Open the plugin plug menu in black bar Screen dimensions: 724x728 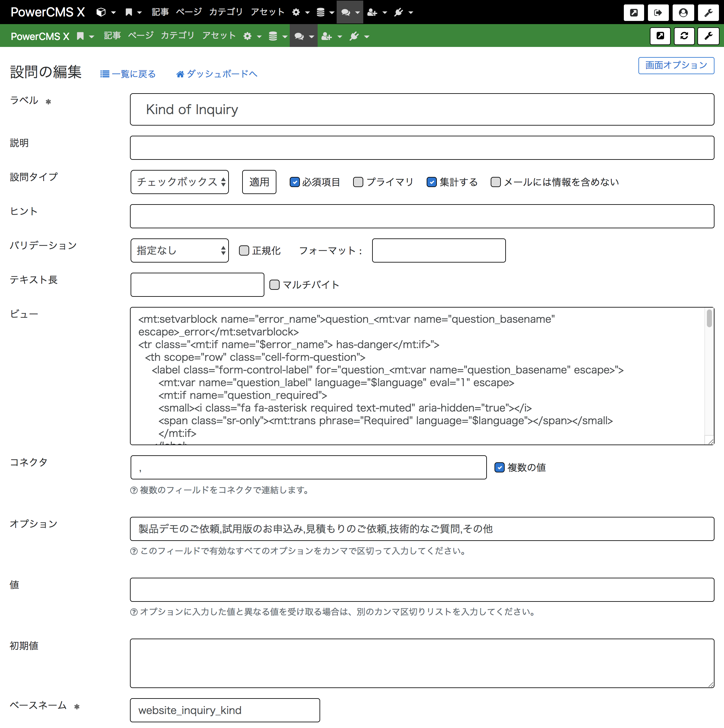pyautogui.click(x=404, y=12)
